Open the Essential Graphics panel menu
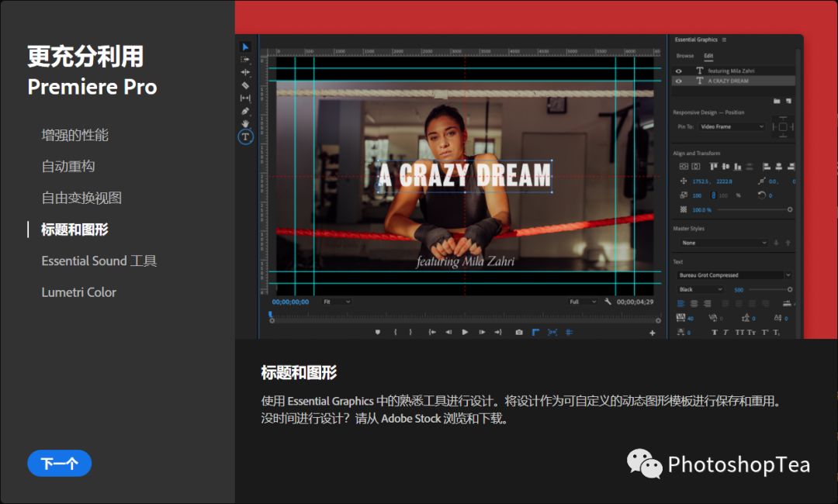 724,40
